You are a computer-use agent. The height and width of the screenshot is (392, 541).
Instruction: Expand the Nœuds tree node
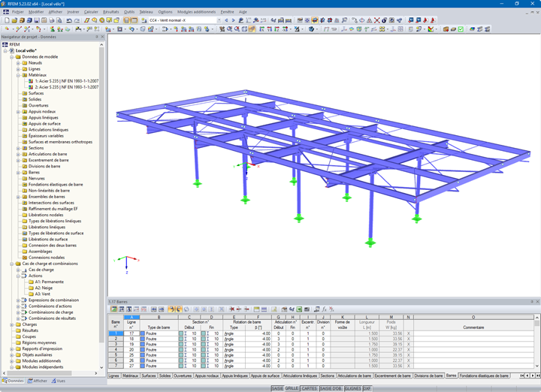18,63
